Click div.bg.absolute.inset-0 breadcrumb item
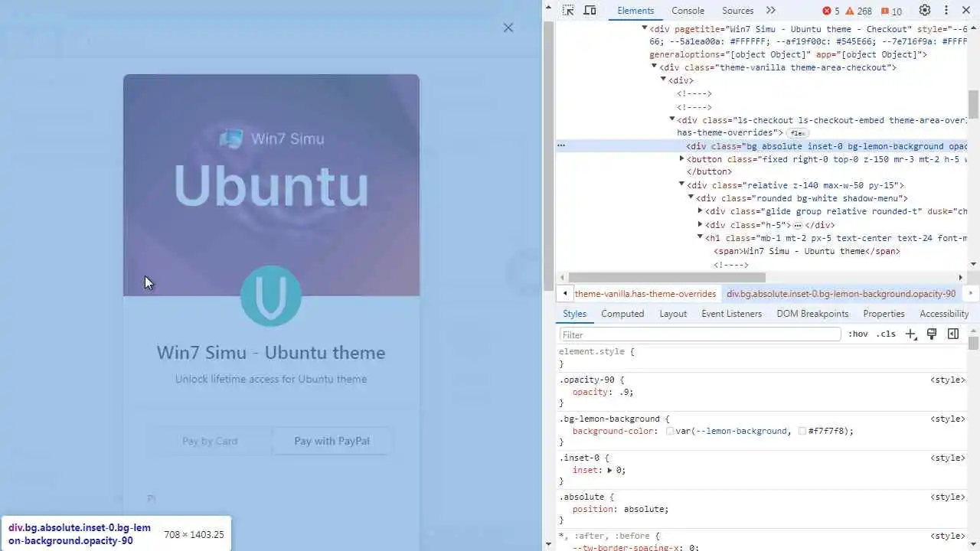 click(841, 294)
